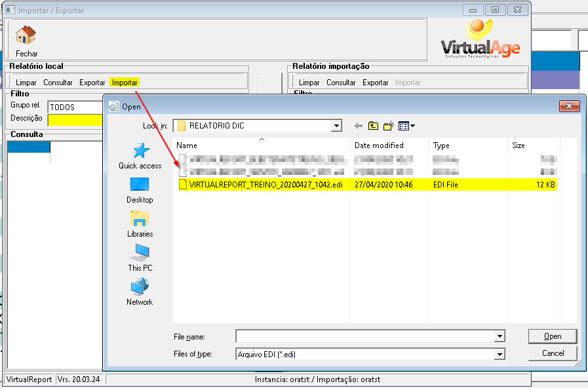Image resolution: width=588 pixels, height=388 pixels.
Task: Click the Fechar house icon
Action: click(26, 35)
